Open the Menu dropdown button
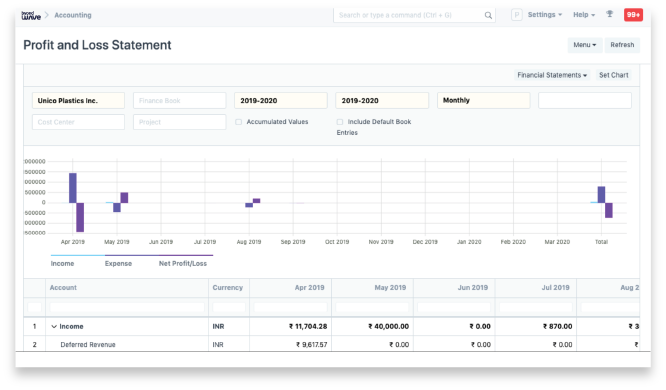 (x=584, y=45)
